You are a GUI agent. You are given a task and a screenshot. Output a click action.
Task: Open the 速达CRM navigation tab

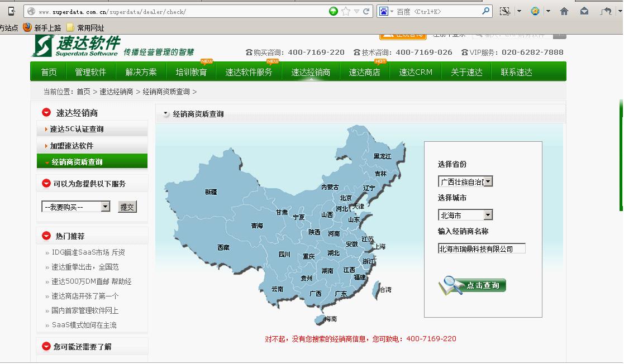[416, 72]
